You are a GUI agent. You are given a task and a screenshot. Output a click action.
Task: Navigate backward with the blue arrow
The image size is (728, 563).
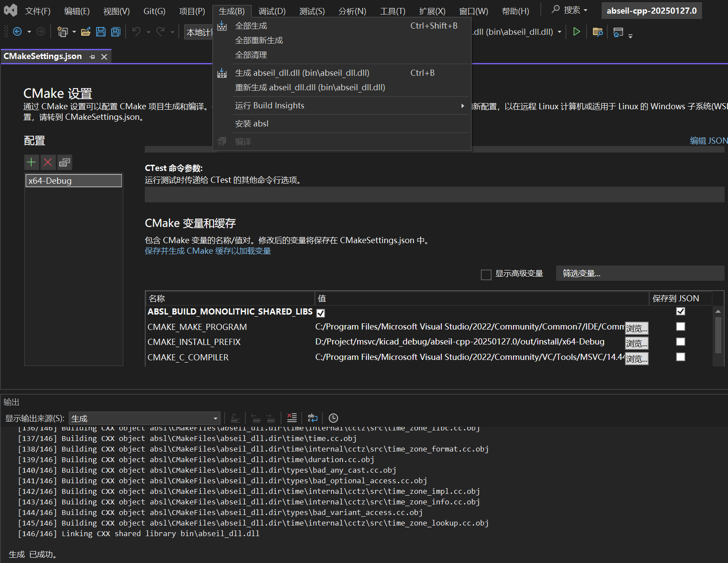tap(18, 32)
